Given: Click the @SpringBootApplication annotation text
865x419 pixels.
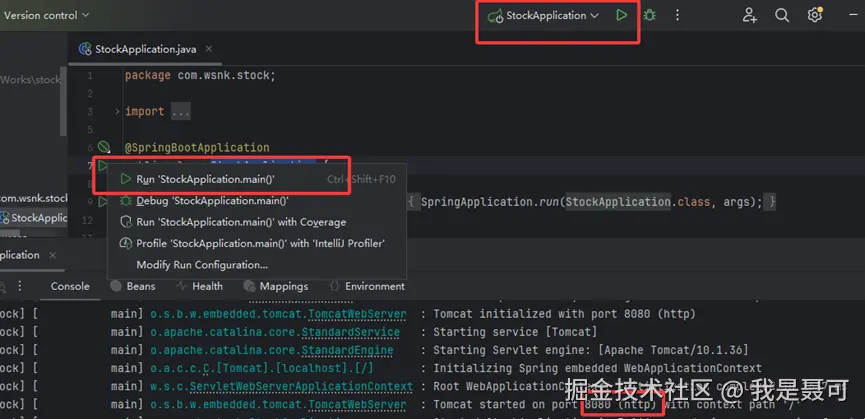Looking at the screenshot, I should click(197, 148).
